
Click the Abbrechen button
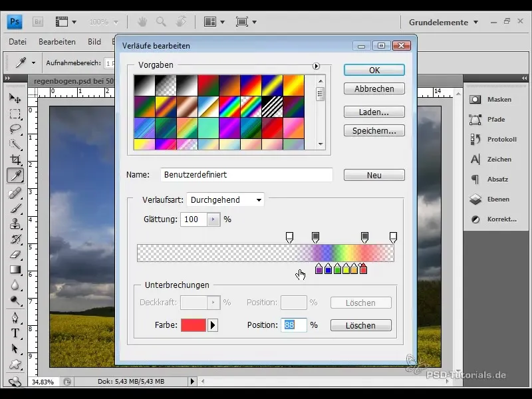click(374, 88)
